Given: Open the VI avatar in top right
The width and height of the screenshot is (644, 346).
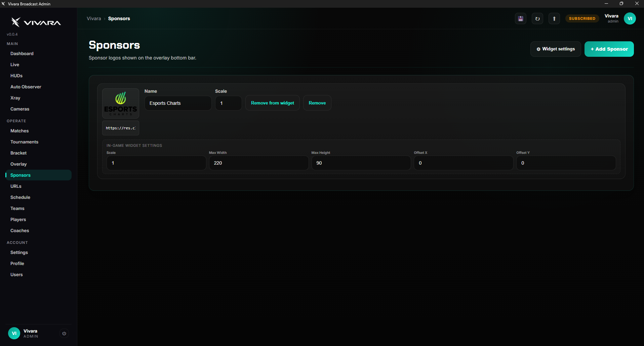Looking at the screenshot, I should [x=630, y=18].
